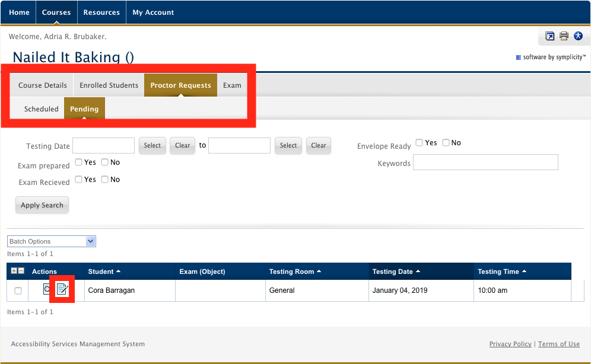Viewport: 591px width, 364px height.
Task: Sort by Student column
Action: coord(104,272)
